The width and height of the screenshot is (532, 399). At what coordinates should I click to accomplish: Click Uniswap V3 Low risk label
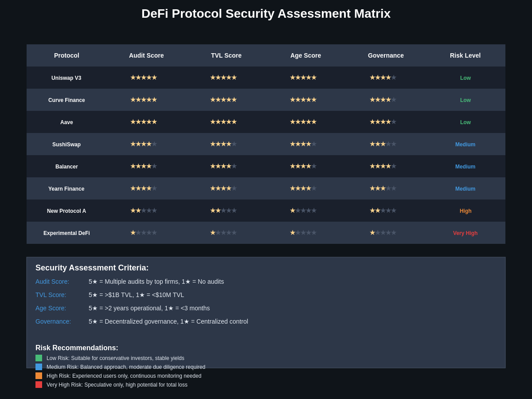[465, 78]
